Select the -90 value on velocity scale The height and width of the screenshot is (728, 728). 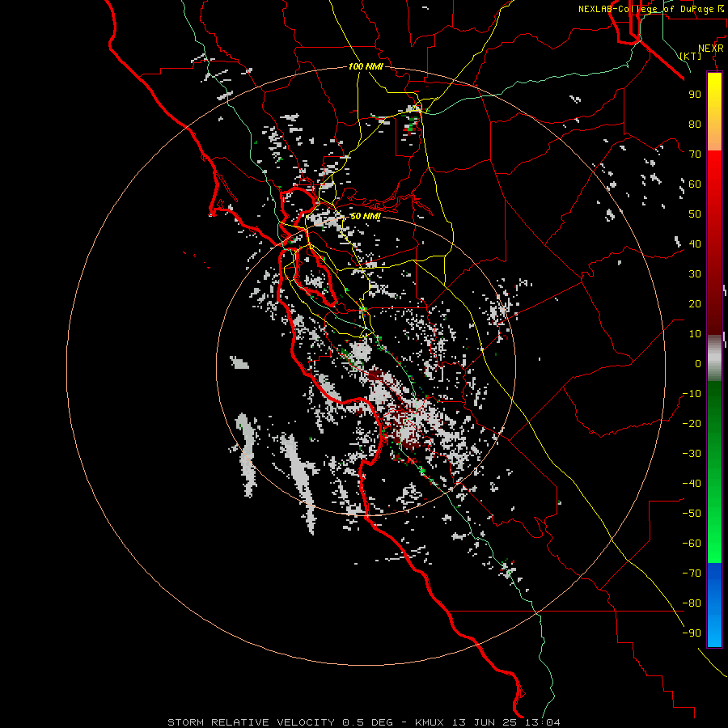[x=692, y=633]
